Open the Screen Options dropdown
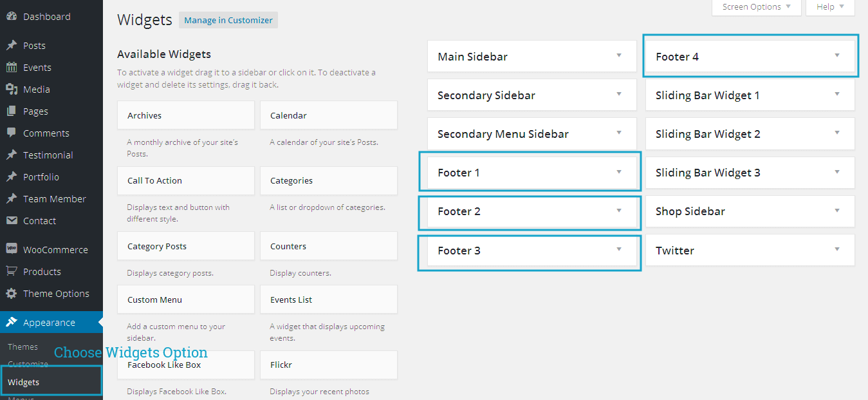Viewport: 868px width, 400px height. pyautogui.click(x=756, y=7)
